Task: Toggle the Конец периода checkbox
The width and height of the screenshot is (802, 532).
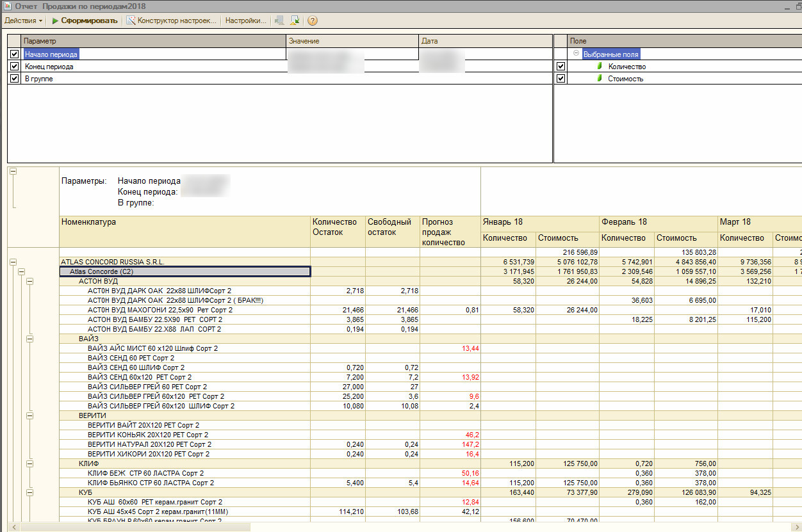Action: pyautogui.click(x=14, y=67)
